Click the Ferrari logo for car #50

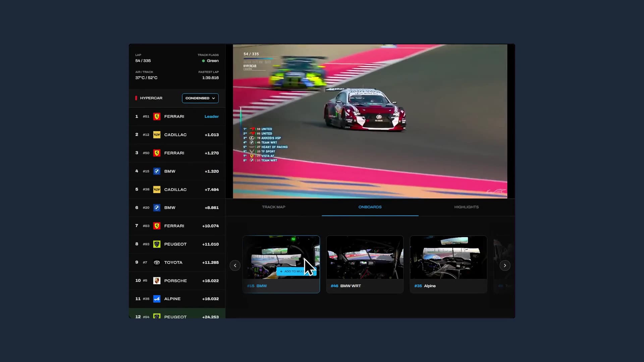tap(157, 153)
